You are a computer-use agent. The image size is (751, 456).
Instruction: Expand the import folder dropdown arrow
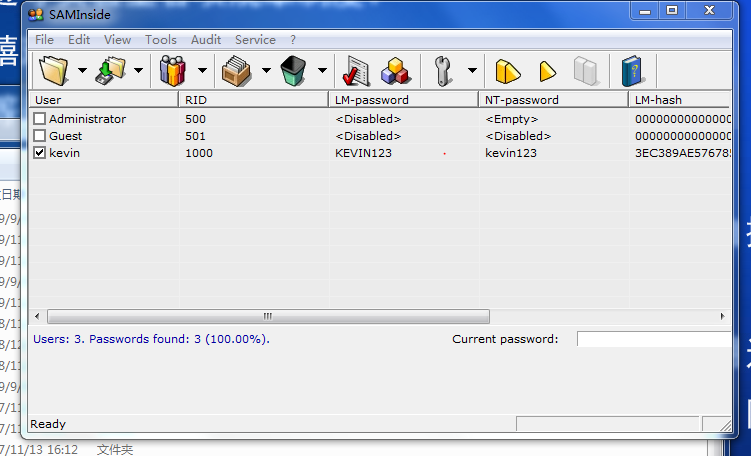pos(139,71)
